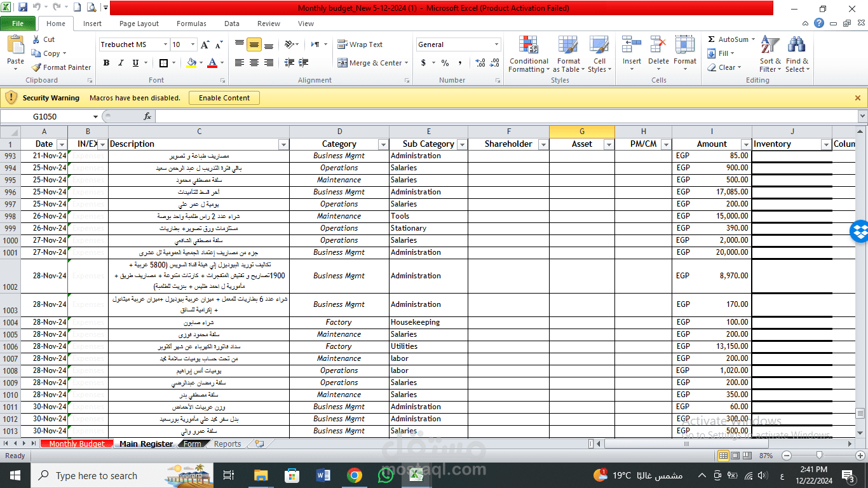The width and height of the screenshot is (868, 488).
Task: Toggle Align Text Left
Action: (240, 63)
